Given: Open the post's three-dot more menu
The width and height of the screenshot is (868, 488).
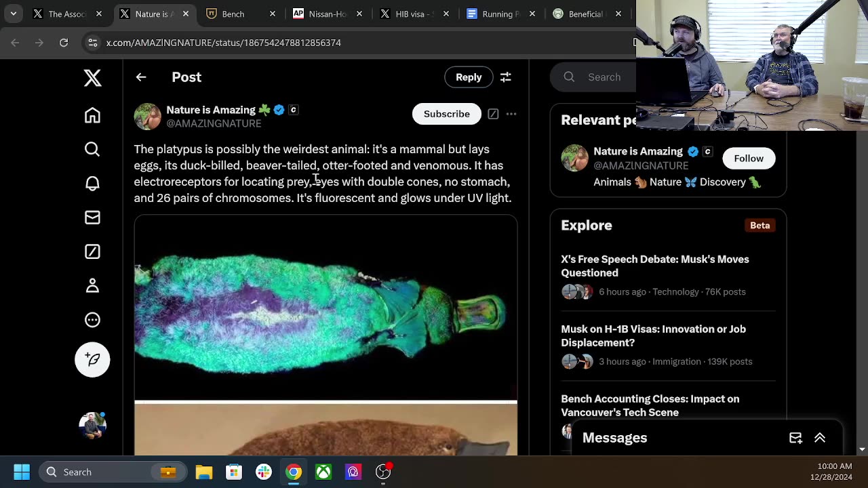Looking at the screenshot, I should (x=511, y=114).
